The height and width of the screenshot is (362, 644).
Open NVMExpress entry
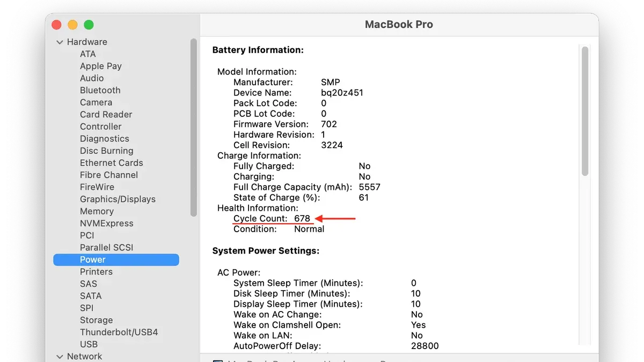(x=107, y=223)
